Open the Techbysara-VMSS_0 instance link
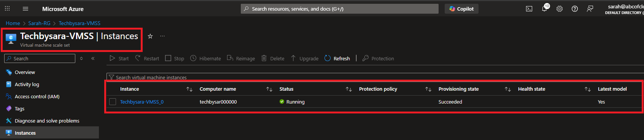Image resolution: width=644 pixels, height=140 pixels. point(142,102)
